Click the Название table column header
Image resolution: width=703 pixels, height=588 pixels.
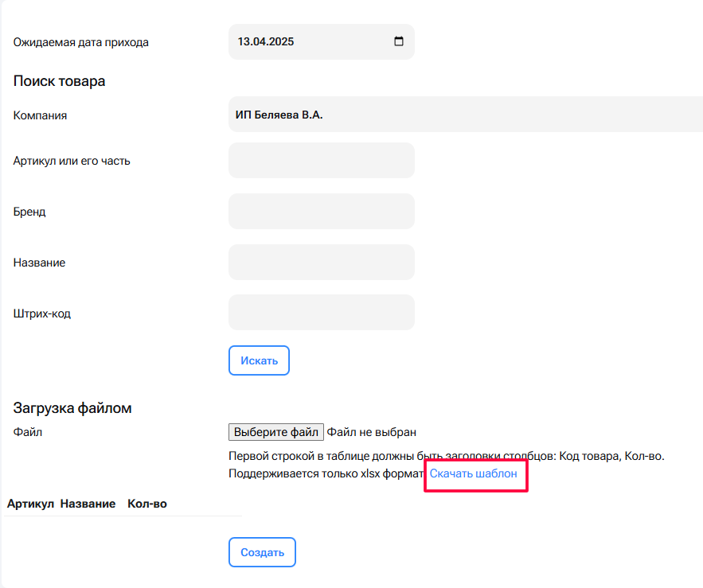click(x=88, y=504)
